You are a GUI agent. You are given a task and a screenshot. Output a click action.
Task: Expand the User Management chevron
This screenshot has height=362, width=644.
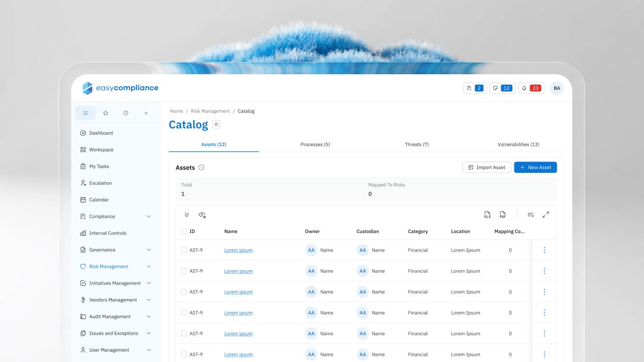[149, 350]
